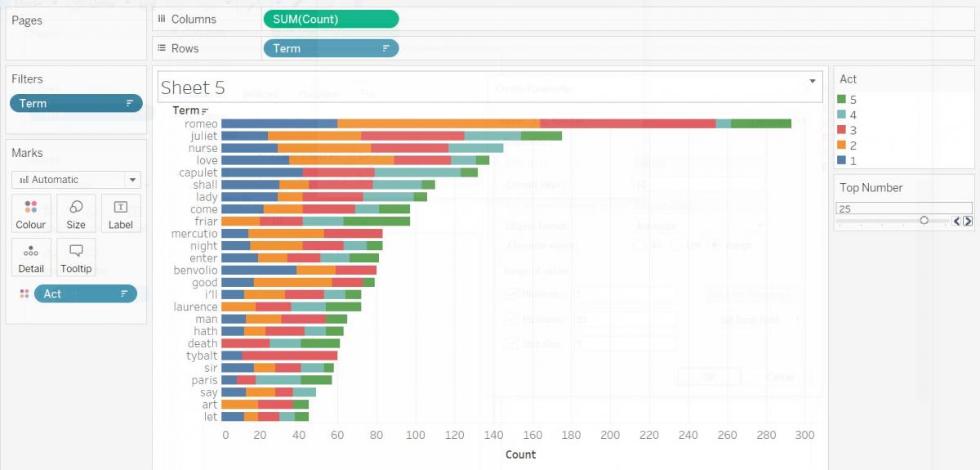Select the Act pill in Marks card
The width and height of the screenshot is (980, 470).
pos(85,294)
